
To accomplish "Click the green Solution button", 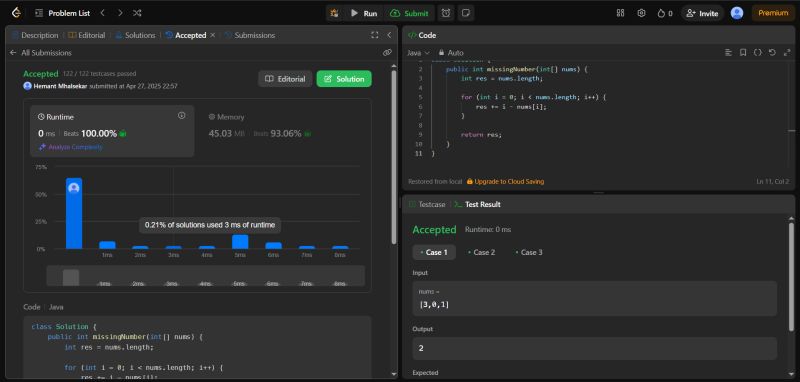I will tap(344, 79).
